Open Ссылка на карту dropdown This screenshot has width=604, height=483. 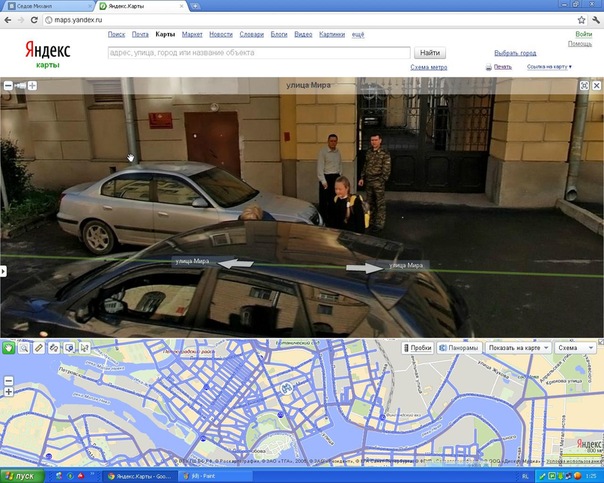click(x=549, y=67)
